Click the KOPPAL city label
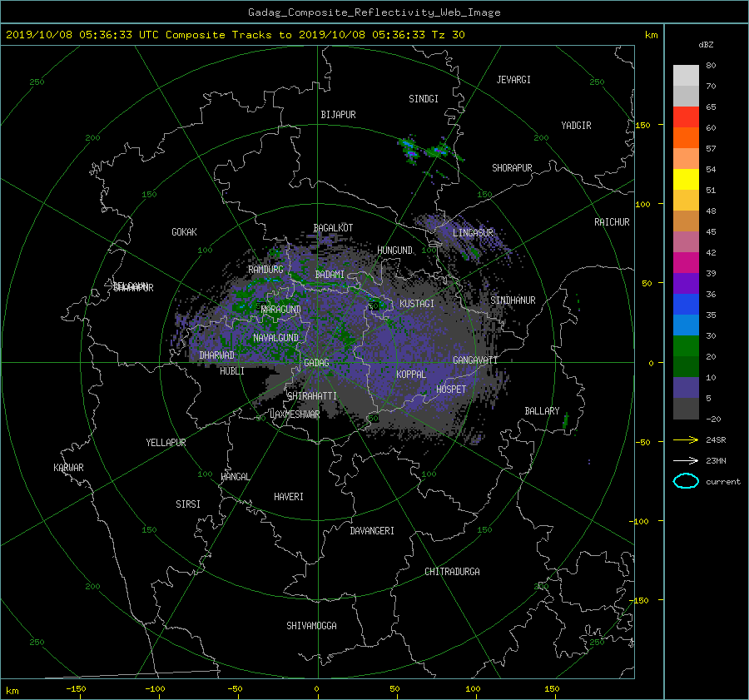749x700 pixels. coord(411,375)
